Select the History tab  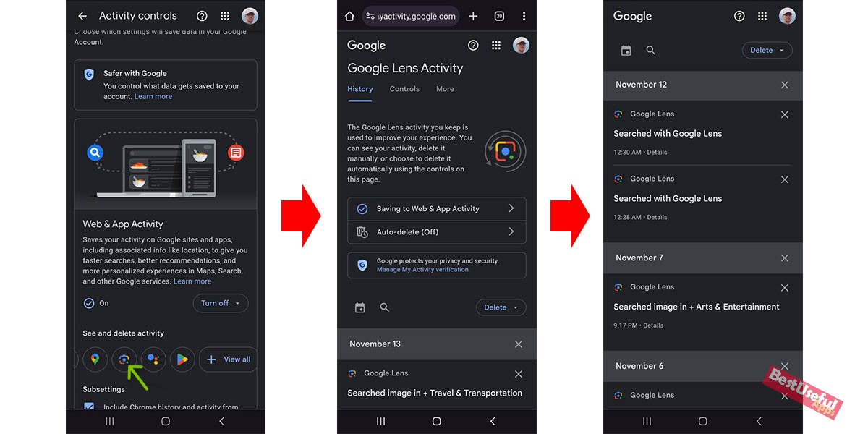(360, 89)
